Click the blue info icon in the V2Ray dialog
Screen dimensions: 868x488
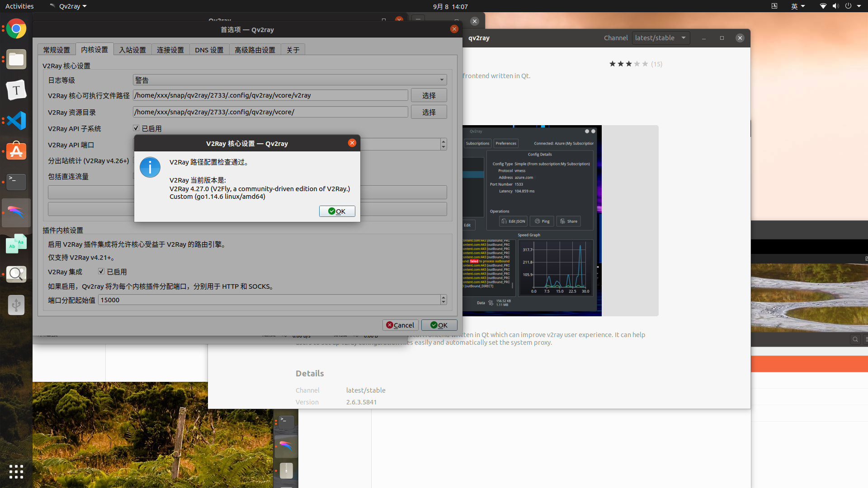150,167
